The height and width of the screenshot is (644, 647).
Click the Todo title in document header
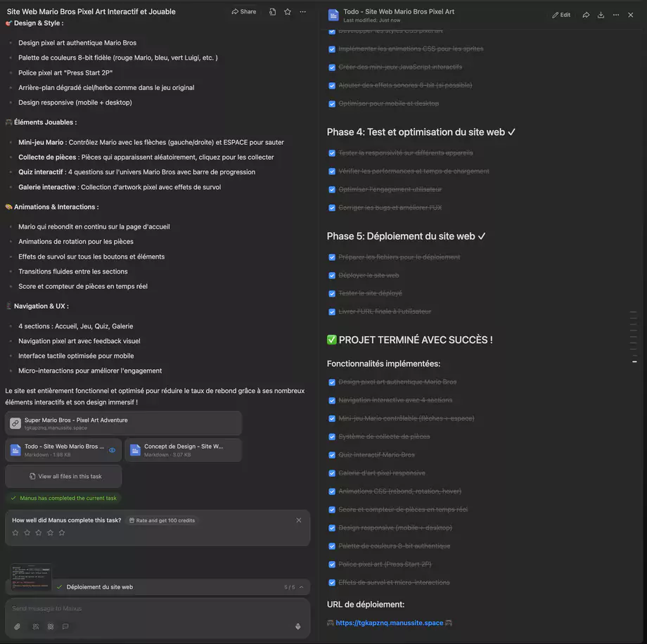coord(399,11)
